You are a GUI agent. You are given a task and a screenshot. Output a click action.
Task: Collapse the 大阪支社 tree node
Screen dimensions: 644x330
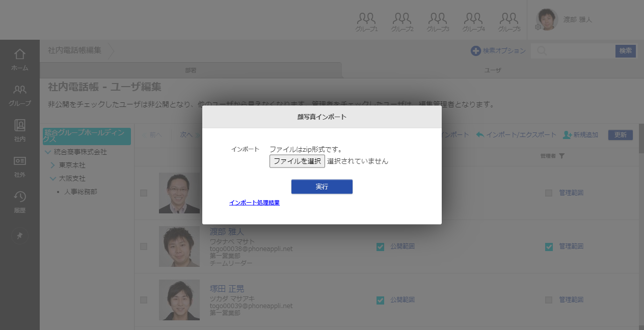click(x=53, y=179)
